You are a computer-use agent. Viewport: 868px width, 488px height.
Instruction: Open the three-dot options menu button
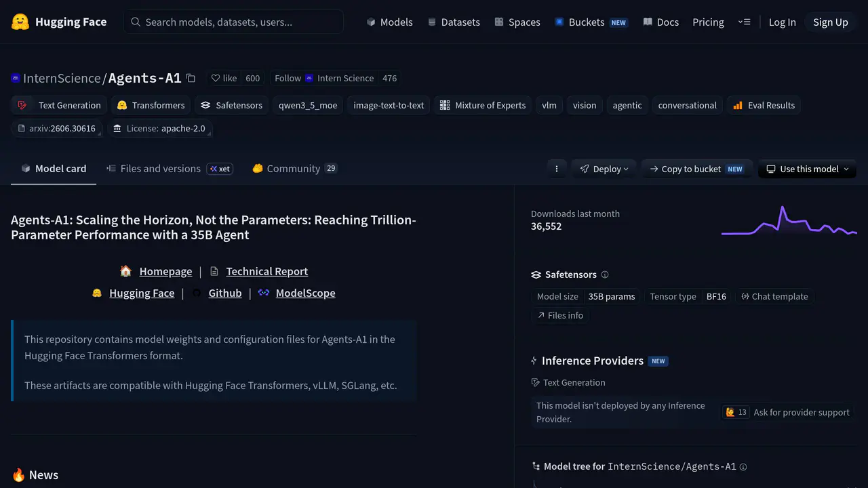coord(557,169)
